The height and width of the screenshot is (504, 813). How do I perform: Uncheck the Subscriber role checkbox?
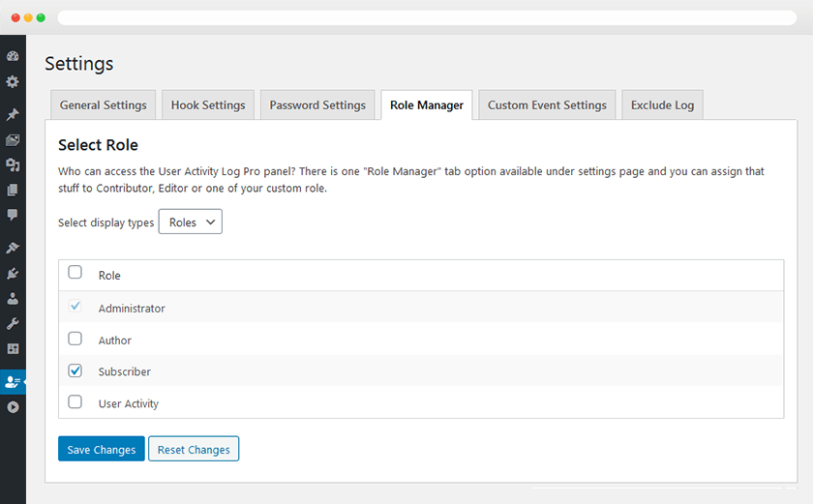tap(75, 371)
